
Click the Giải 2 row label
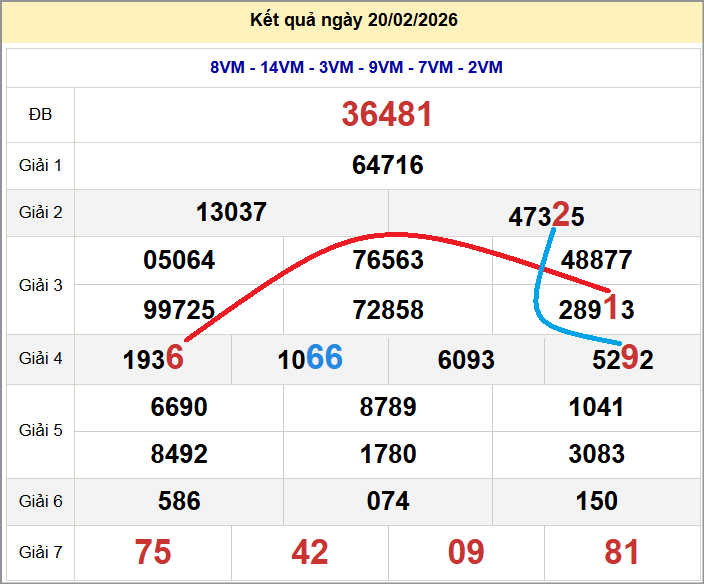click(x=40, y=212)
